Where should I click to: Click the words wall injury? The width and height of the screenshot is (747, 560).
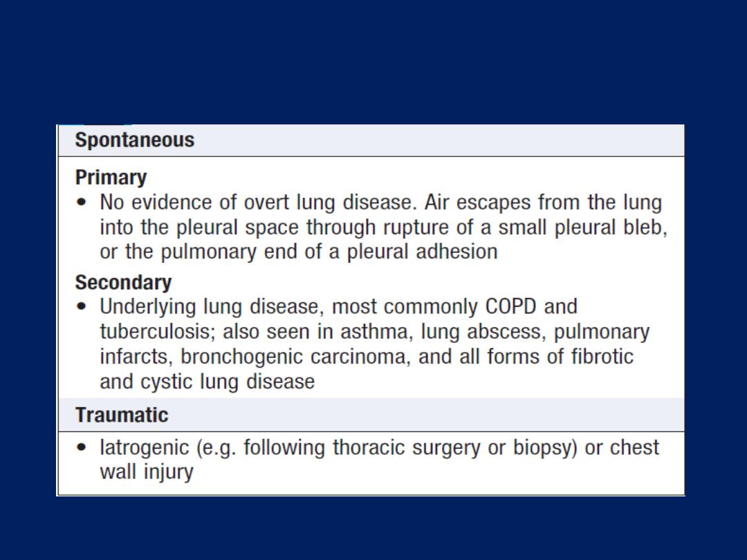point(147,472)
